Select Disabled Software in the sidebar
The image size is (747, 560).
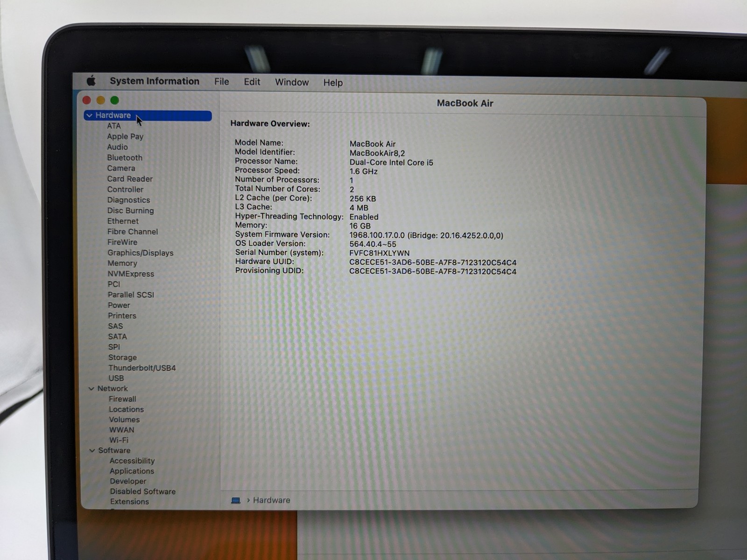coord(143,491)
